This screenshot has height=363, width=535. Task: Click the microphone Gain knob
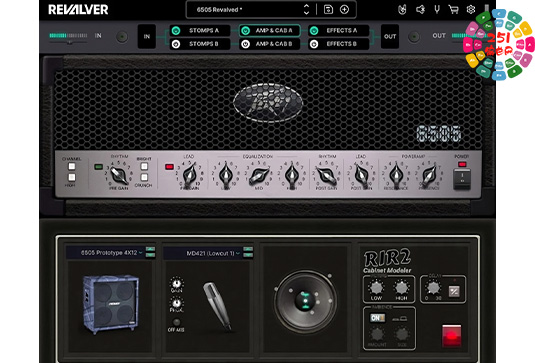coord(176,283)
